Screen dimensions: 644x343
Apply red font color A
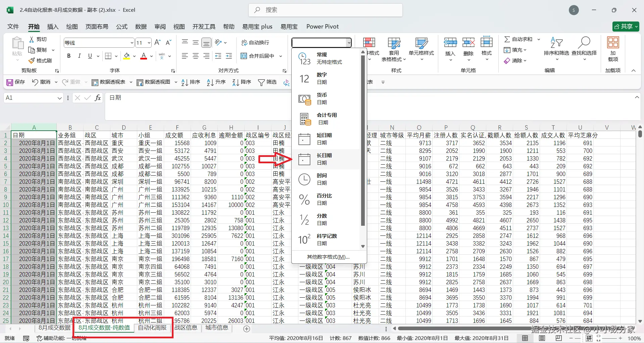click(144, 56)
